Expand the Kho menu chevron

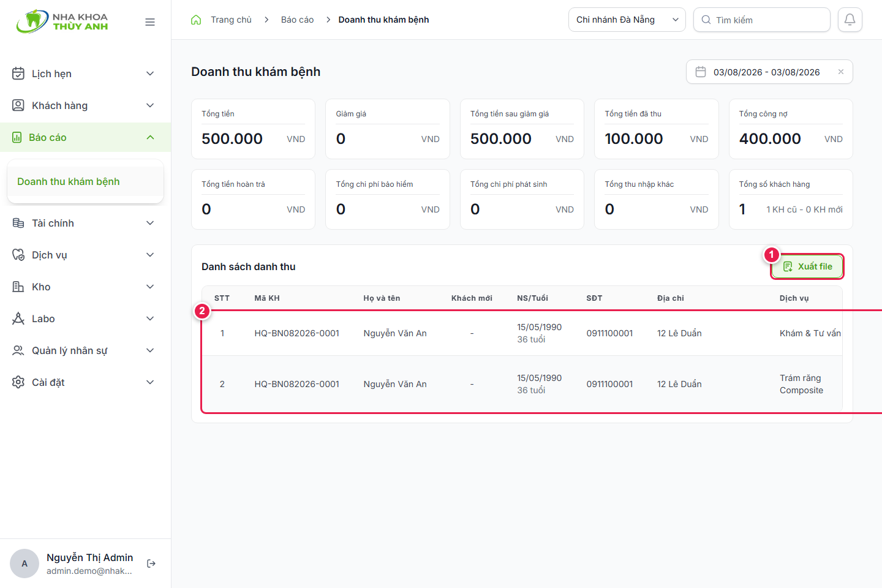click(150, 287)
